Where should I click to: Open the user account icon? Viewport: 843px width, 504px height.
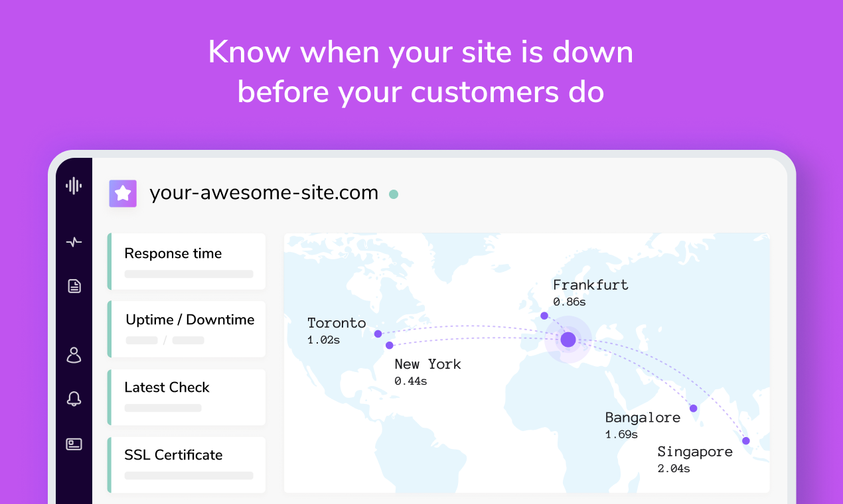pyautogui.click(x=74, y=355)
